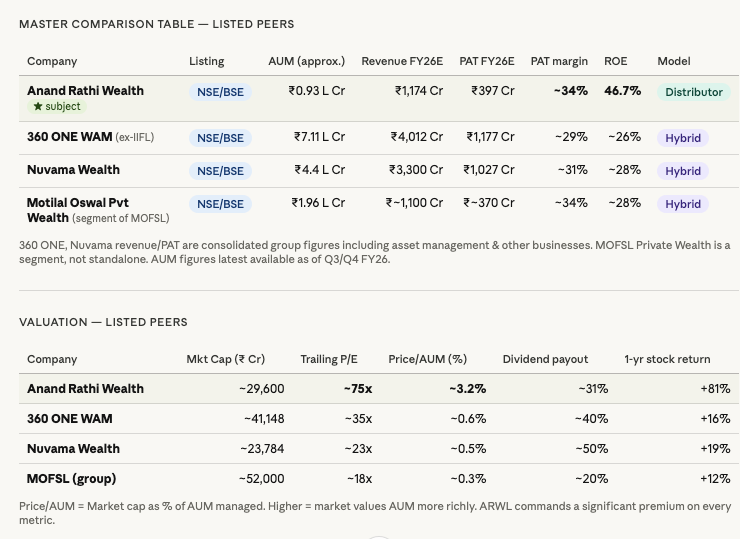Click the ~75x trailing P/E value
The image size is (740, 539).
tap(357, 389)
